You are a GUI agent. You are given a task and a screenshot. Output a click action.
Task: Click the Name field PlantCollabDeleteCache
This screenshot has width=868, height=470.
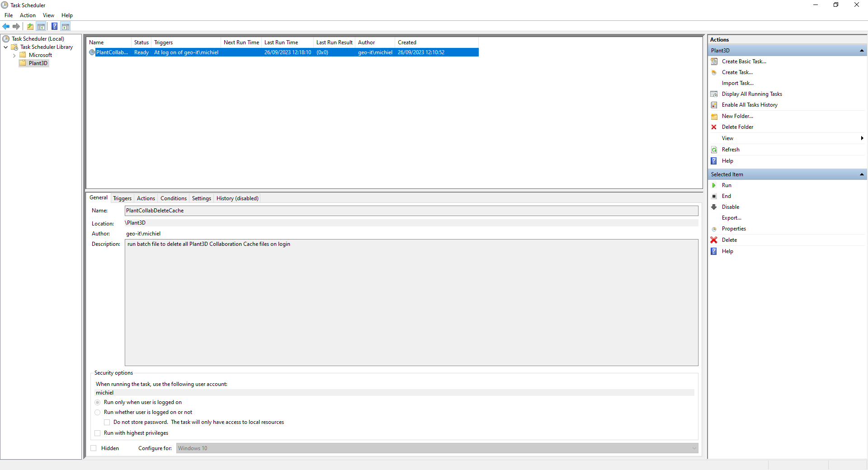point(411,211)
